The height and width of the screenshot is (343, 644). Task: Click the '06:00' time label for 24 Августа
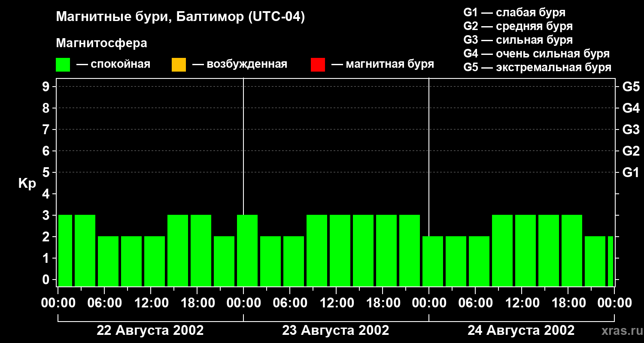pyautogui.click(x=475, y=303)
